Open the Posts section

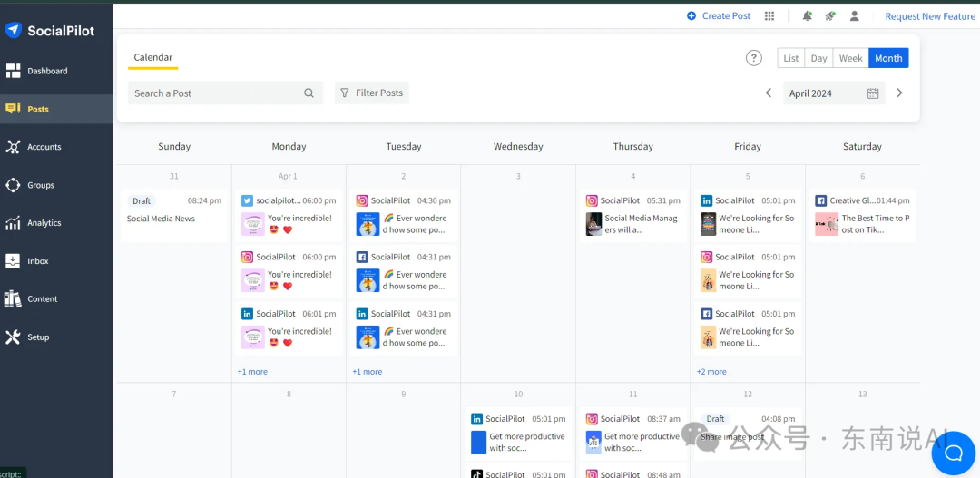point(56,109)
